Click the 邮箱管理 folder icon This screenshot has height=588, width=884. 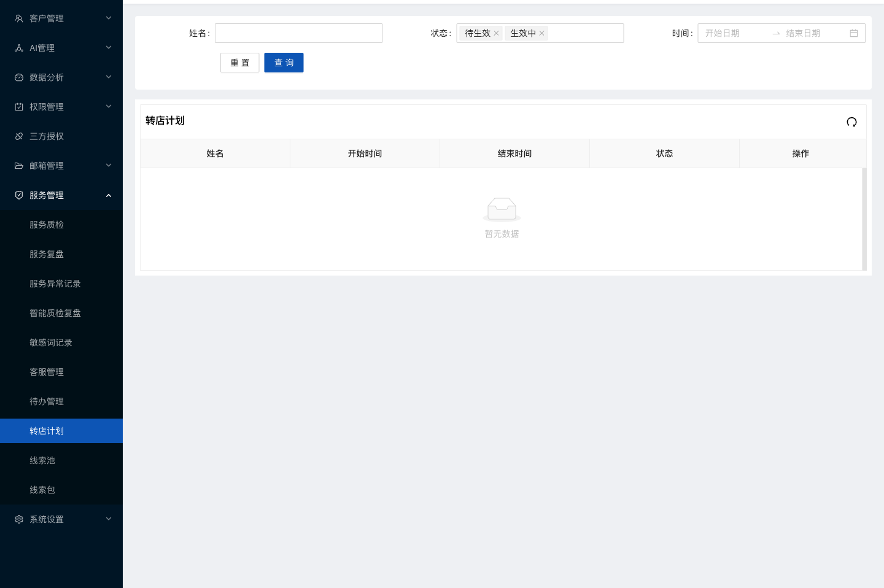(19, 166)
